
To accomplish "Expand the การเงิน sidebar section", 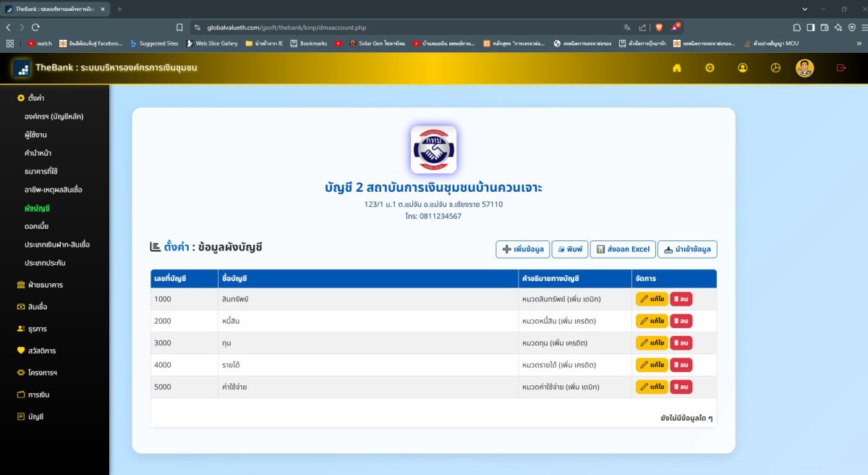I will 33,395.
